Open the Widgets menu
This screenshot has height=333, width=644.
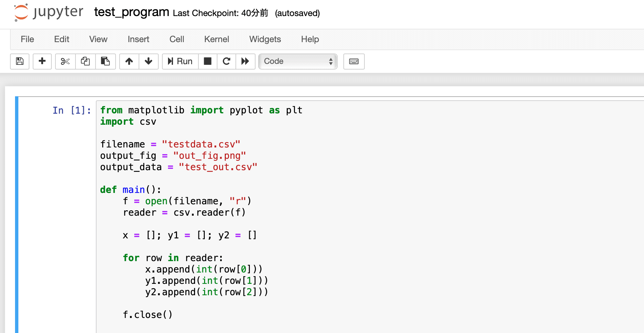click(x=265, y=39)
